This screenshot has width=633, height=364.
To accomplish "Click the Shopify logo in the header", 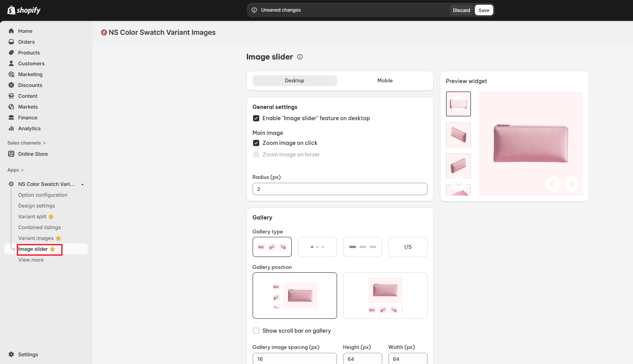I will click(24, 10).
